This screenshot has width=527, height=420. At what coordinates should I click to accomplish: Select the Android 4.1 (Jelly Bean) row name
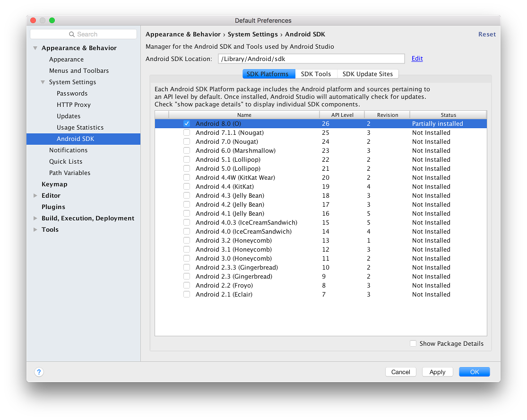click(230, 213)
